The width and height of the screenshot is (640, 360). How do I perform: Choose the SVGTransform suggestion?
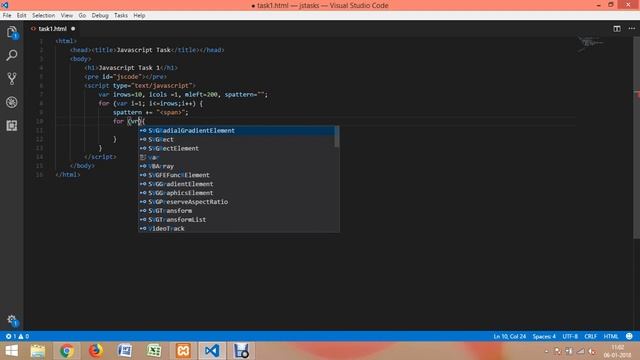(x=236, y=211)
